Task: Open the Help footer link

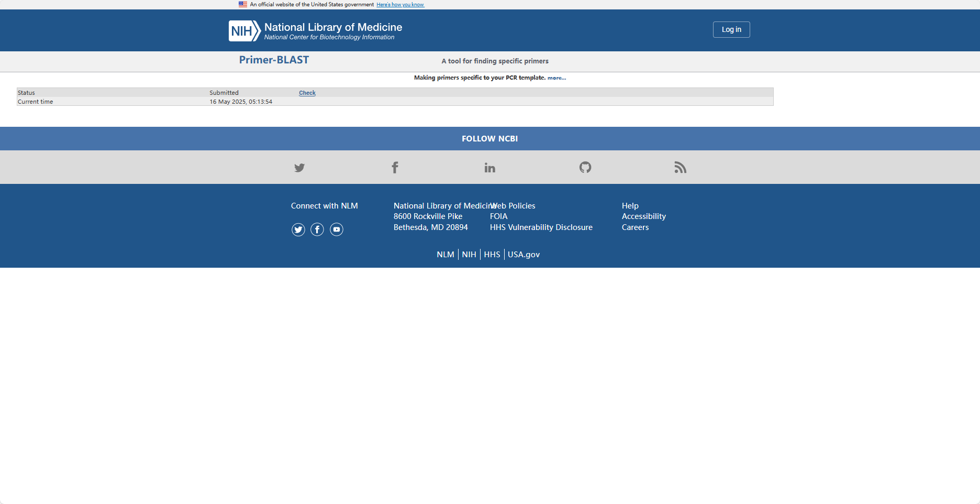Action: (630, 206)
